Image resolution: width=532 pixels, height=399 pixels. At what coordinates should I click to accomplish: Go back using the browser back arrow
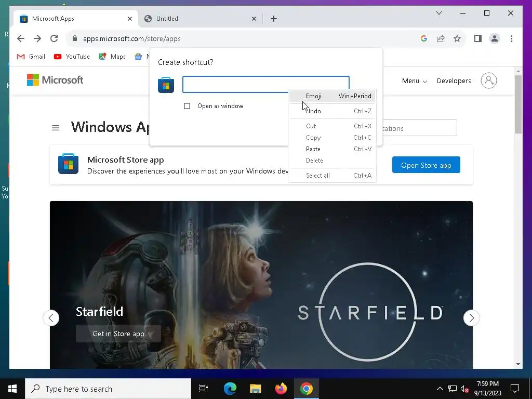pyautogui.click(x=21, y=38)
